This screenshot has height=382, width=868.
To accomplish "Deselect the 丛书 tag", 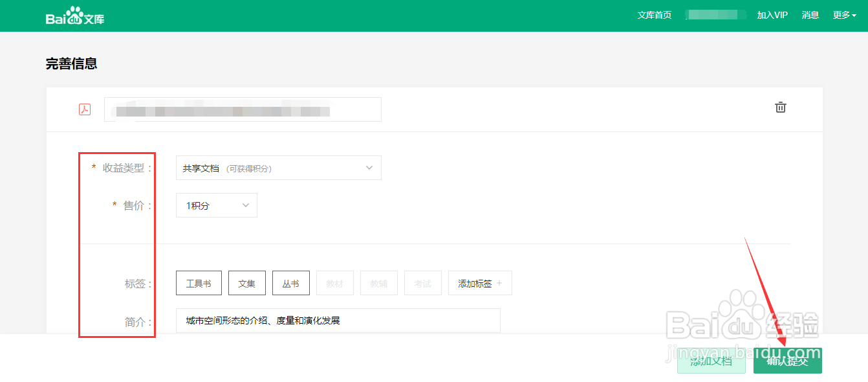I will pos(290,283).
